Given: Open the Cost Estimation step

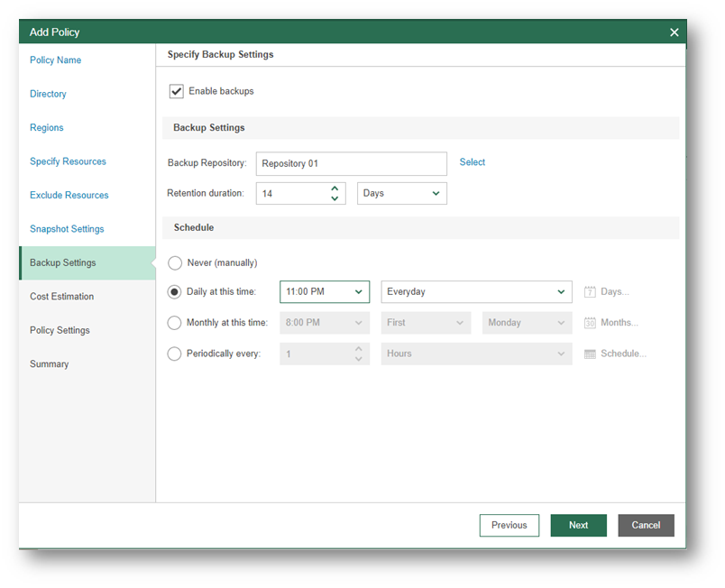Looking at the screenshot, I should click(61, 297).
